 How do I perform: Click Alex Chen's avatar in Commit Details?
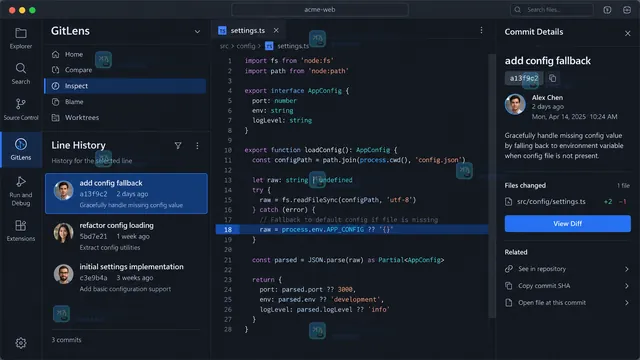[x=515, y=104]
